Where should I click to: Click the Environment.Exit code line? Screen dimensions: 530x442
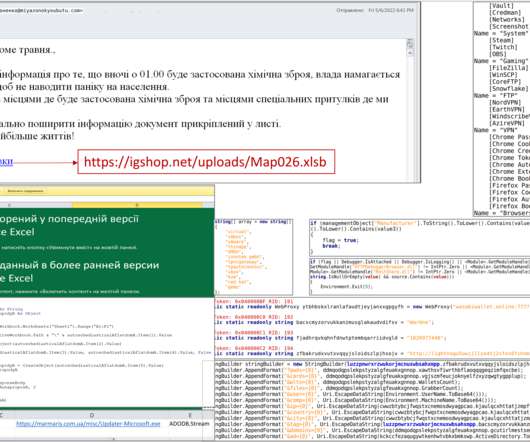pos(346,287)
